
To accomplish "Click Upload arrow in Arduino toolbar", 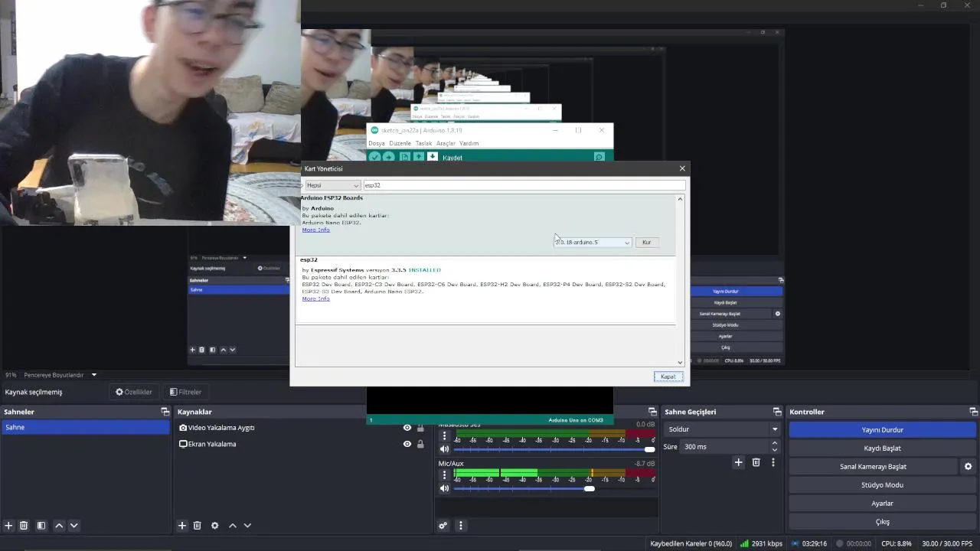I will pyautogui.click(x=389, y=157).
